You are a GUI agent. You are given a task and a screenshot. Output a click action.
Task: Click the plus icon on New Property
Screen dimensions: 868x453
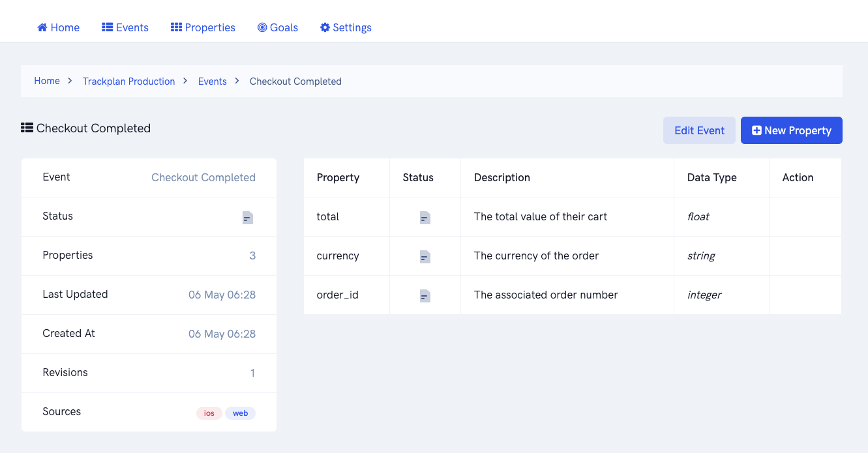(756, 130)
